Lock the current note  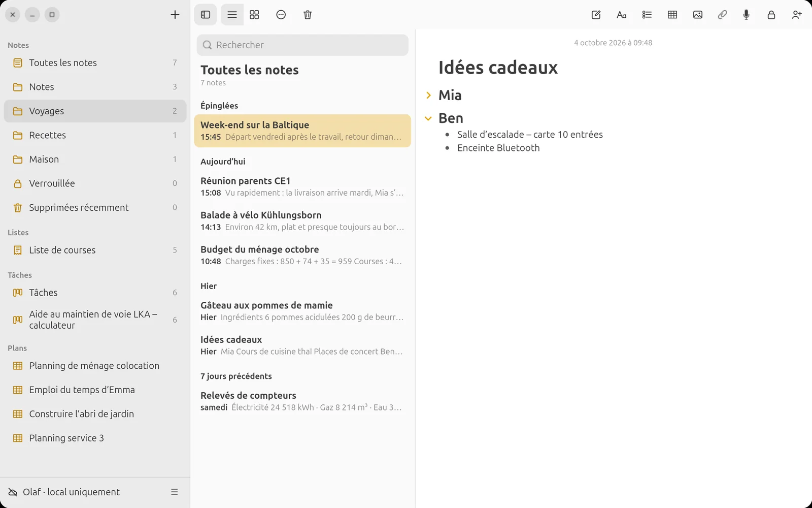coord(771,15)
